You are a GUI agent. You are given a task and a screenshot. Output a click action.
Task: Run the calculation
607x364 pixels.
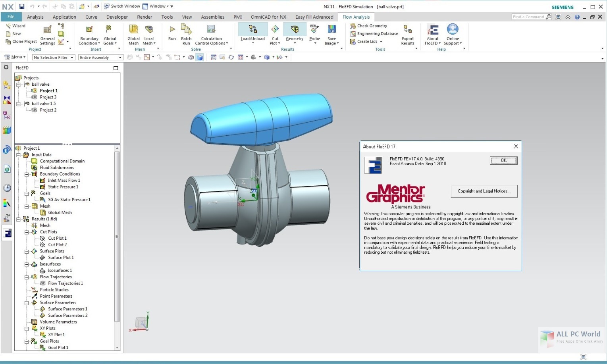pyautogui.click(x=172, y=33)
